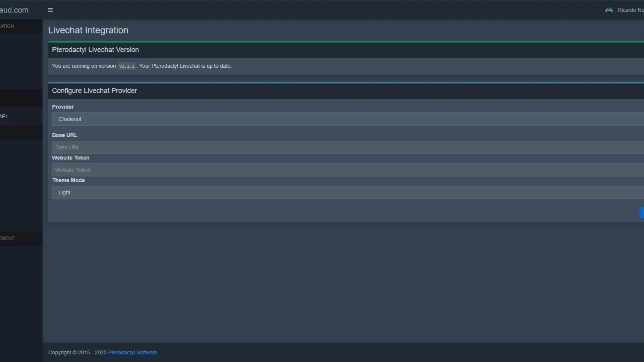The image size is (644, 362).
Task: Click the Livechat Integration page title
Action: click(x=88, y=31)
